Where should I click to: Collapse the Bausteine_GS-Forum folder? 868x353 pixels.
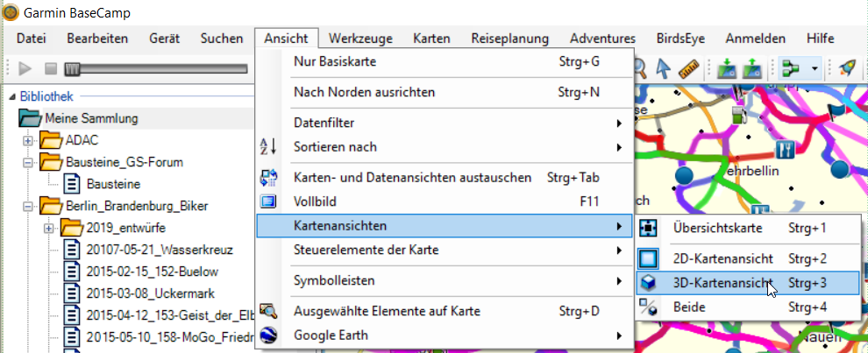(28, 162)
